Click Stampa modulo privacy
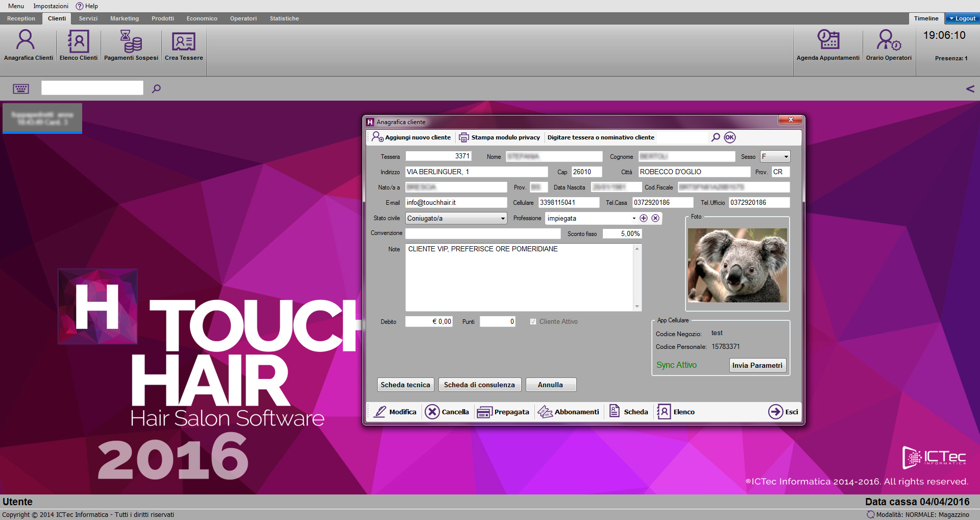 click(500, 137)
